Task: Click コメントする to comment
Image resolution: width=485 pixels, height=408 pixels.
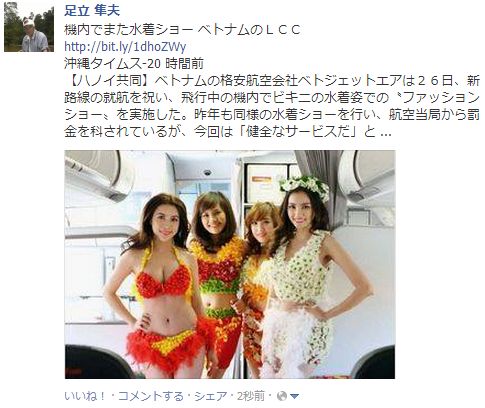Action: point(151,396)
